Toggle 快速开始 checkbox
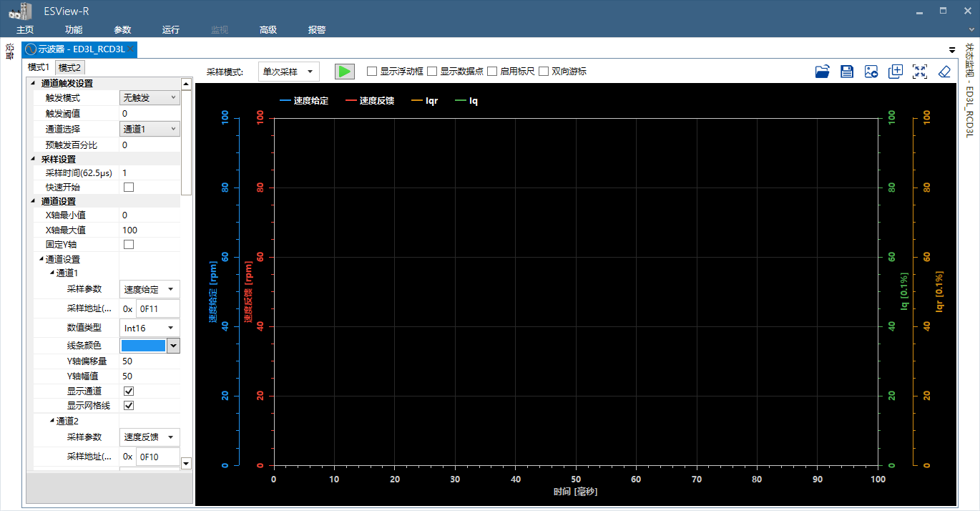 [129, 188]
